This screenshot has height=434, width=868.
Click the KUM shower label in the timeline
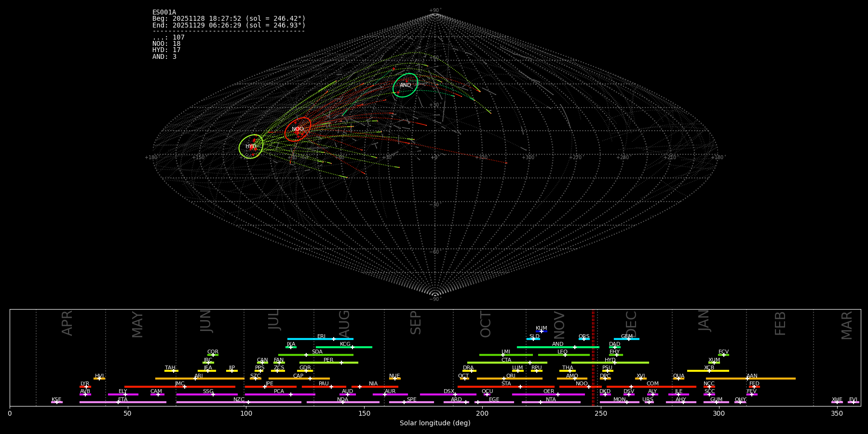(x=542, y=328)
